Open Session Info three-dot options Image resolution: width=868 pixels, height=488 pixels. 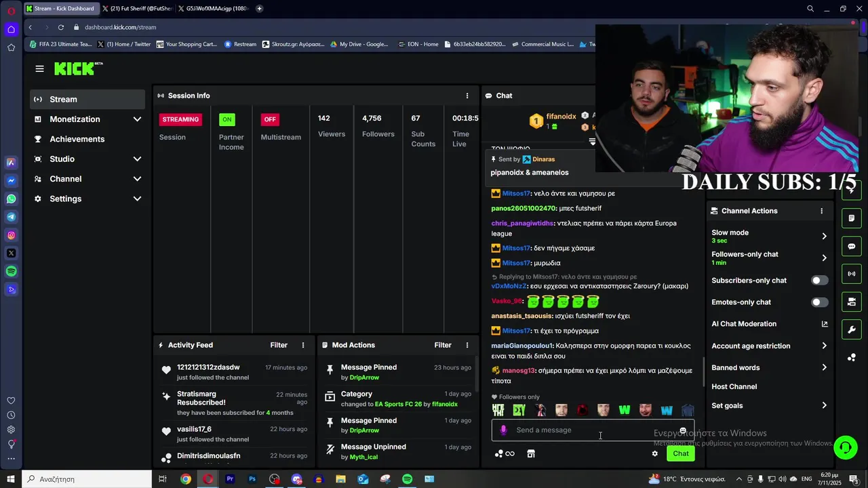coord(467,96)
